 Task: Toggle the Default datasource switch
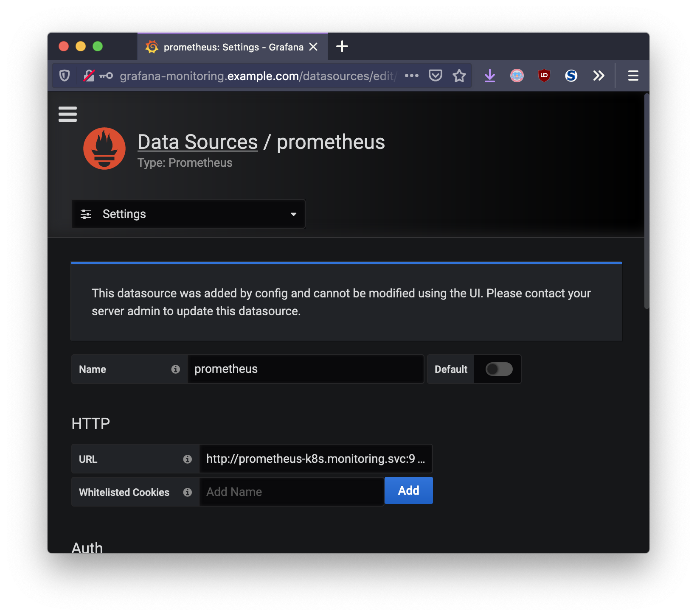(499, 369)
